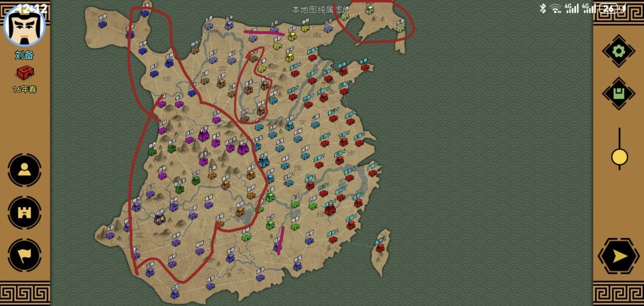Open the castle tower menu button
The height and width of the screenshot is (306, 644).
pos(24,212)
